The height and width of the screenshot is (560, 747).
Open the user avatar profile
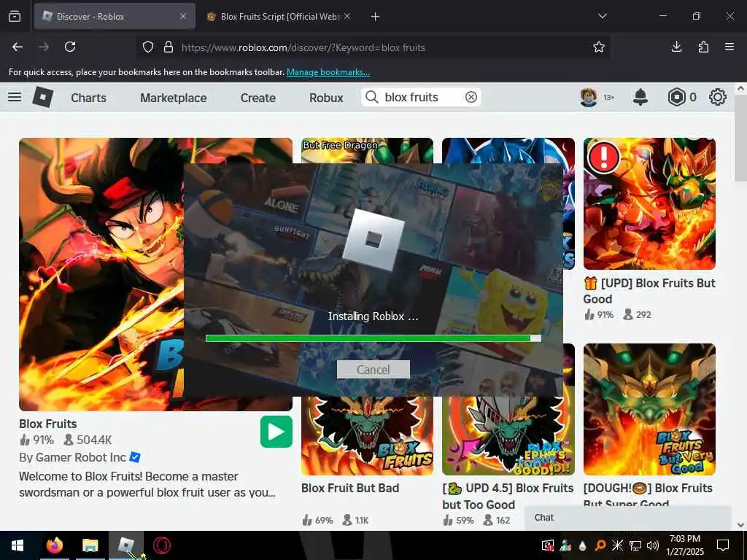(x=589, y=97)
